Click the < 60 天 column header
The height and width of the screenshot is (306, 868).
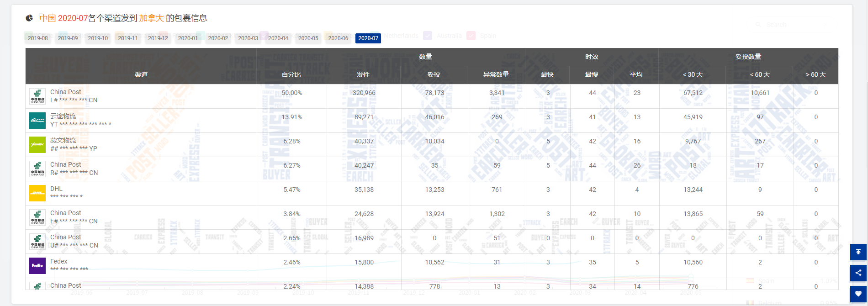[760, 74]
